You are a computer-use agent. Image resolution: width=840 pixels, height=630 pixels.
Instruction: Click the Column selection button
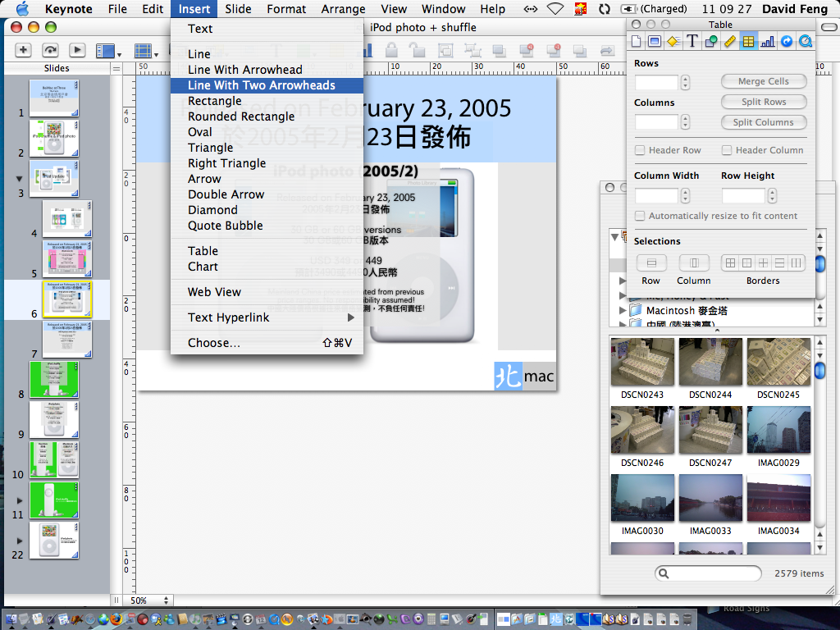(x=694, y=262)
